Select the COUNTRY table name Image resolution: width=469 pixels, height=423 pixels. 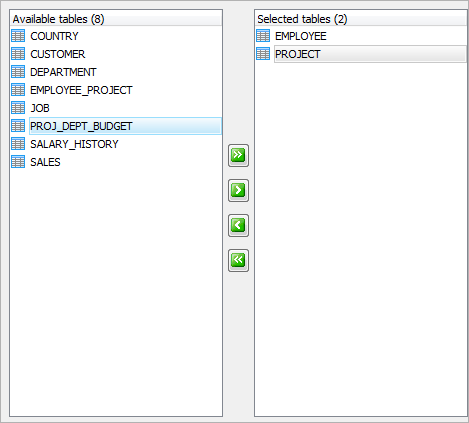[x=54, y=36]
